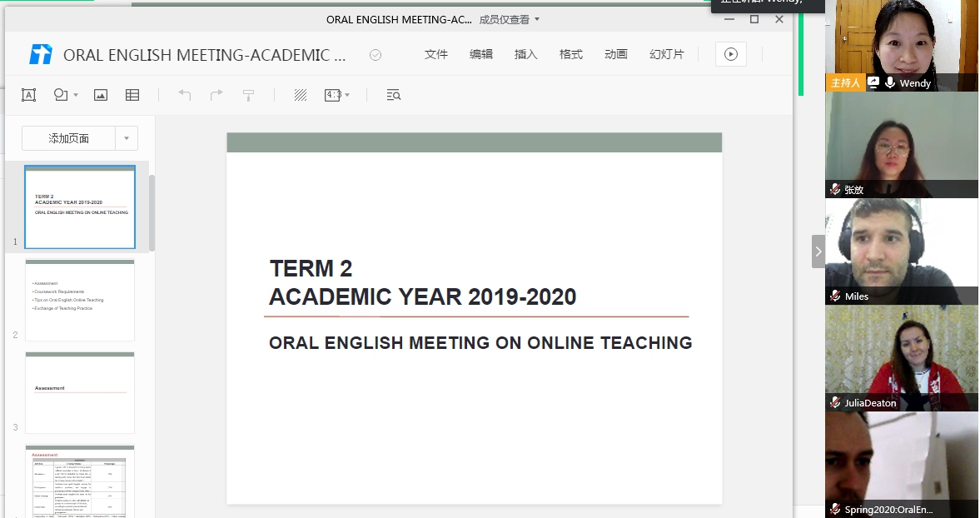Select slide 2 thumbnail in the panel
980x518 pixels.
(80, 300)
